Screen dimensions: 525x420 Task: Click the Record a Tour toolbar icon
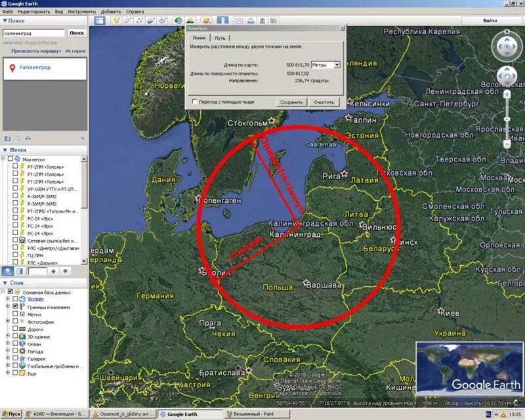[x=162, y=20]
